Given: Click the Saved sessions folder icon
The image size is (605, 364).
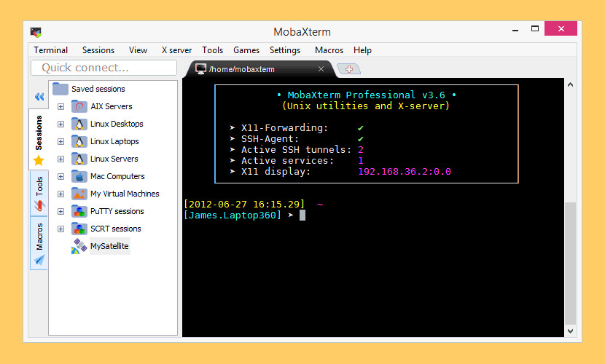Looking at the screenshot, I should click(60, 89).
